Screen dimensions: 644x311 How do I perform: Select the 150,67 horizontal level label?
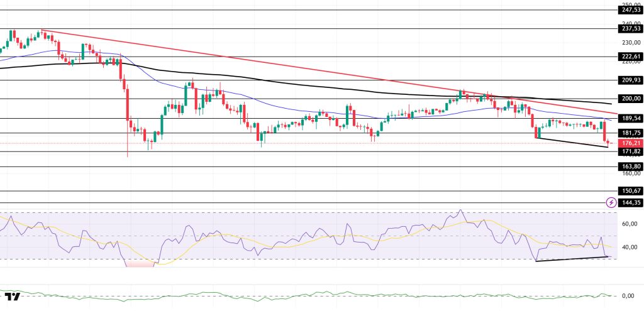click(629, 191)
